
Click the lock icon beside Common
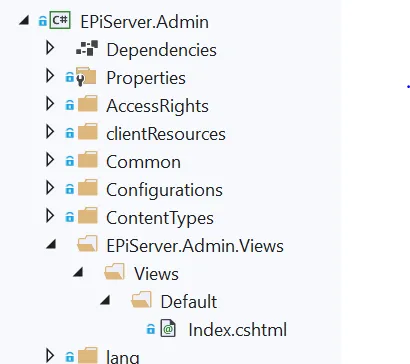[x=69, y=161]
